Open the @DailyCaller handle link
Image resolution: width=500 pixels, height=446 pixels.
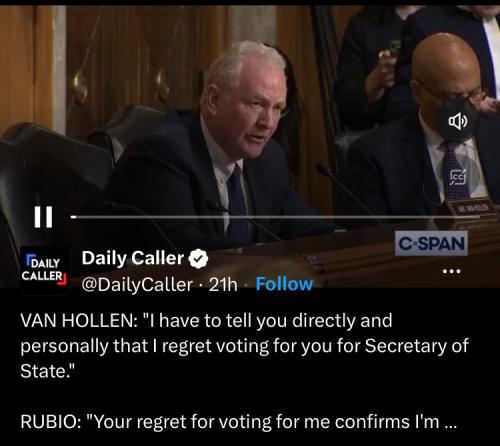[x=137, y=284]
